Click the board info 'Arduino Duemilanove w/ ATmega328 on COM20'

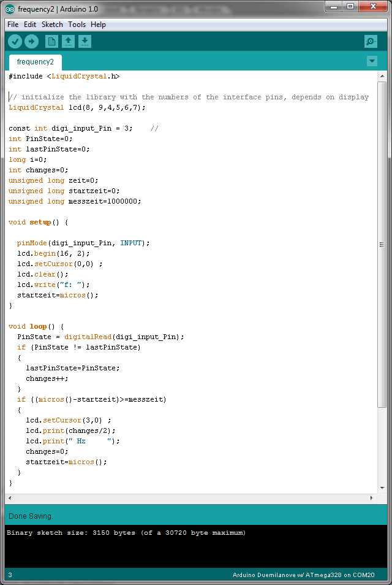pyautogui.click(x=303, y=575)
